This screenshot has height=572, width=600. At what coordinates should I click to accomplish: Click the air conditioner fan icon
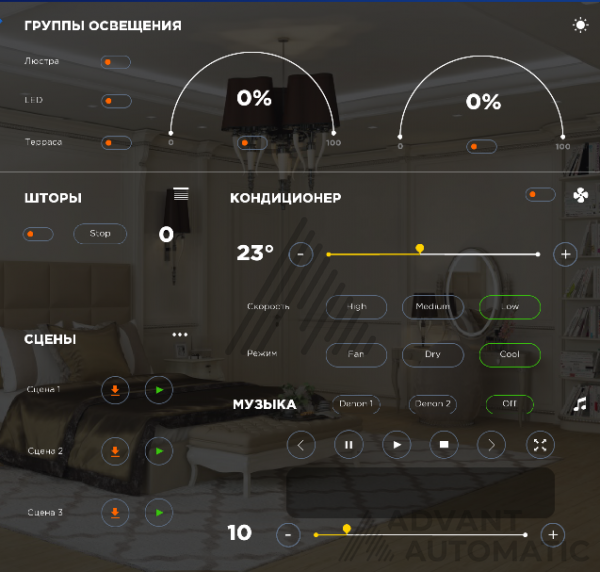coord(580,195)
